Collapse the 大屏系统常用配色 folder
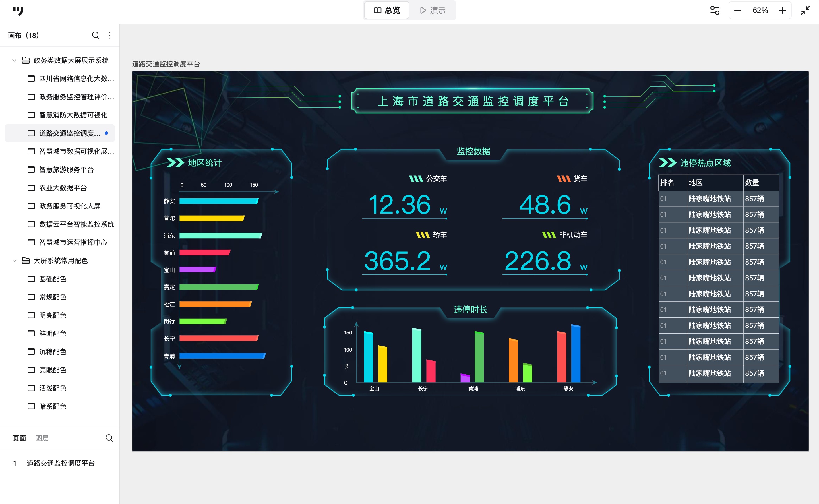The width and height of the screenshot is (819, 504). click(14, 261)
